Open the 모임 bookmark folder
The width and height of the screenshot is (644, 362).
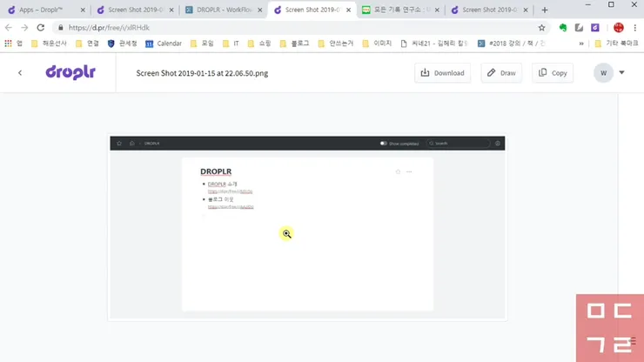pyautogui.click(x=202, y=44)
